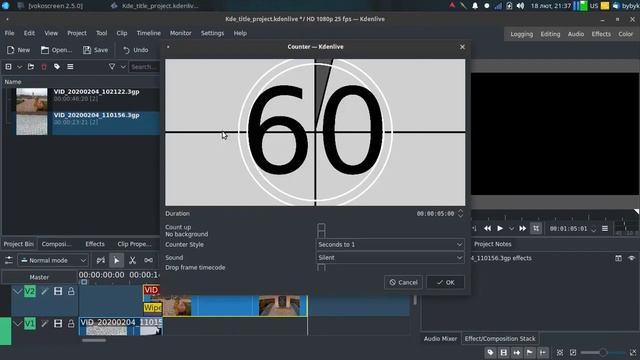Viewport: 640px width, 360px height.
Task: Adjust the timeline zoom slider handle
Action: pyautogui.click(x=603, y=353)
